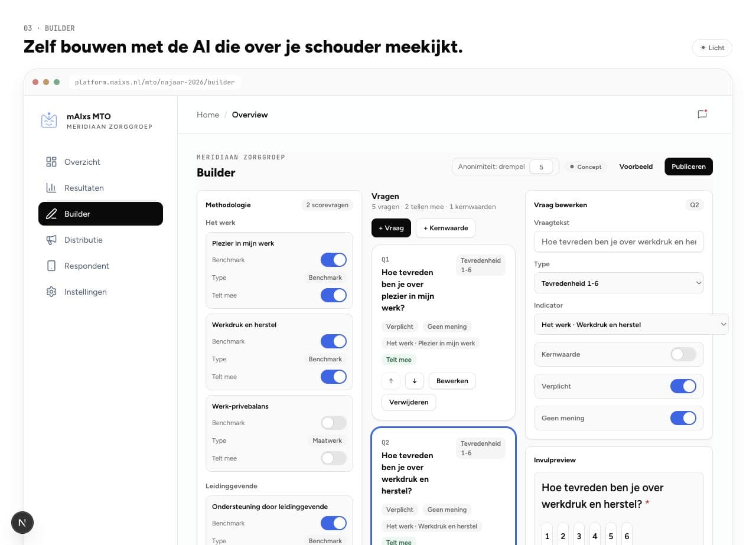Click the Publiceren button

[689, 167]
